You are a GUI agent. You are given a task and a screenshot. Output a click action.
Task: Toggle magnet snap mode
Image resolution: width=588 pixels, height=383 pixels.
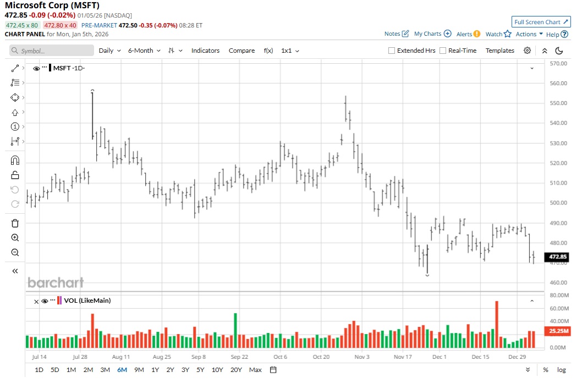pyautogui.click(x=15, y=160)
